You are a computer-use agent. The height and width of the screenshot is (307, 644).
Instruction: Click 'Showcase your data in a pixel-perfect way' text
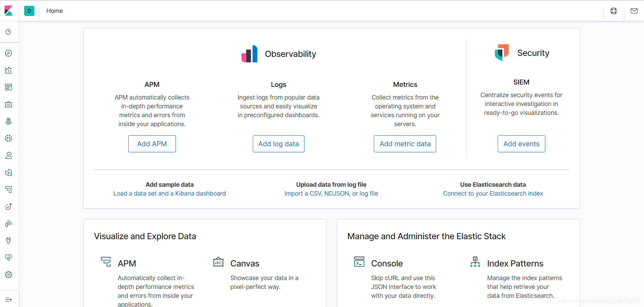[x=264, y=282]
